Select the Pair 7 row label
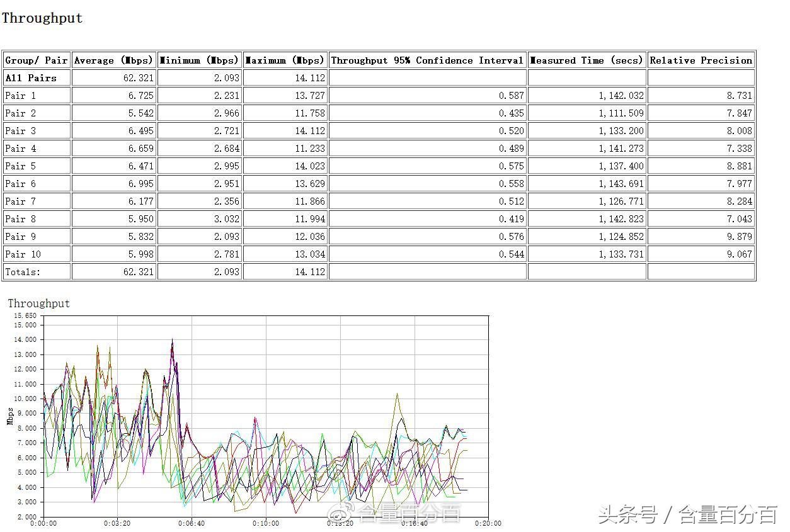Screen dimensions: 790x532 click(21, 201)
